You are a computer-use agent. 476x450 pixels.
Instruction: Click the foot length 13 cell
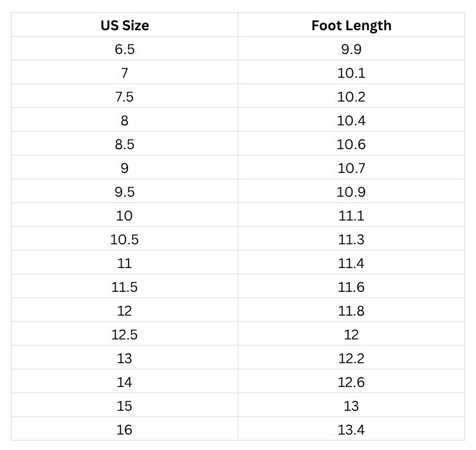351,406
